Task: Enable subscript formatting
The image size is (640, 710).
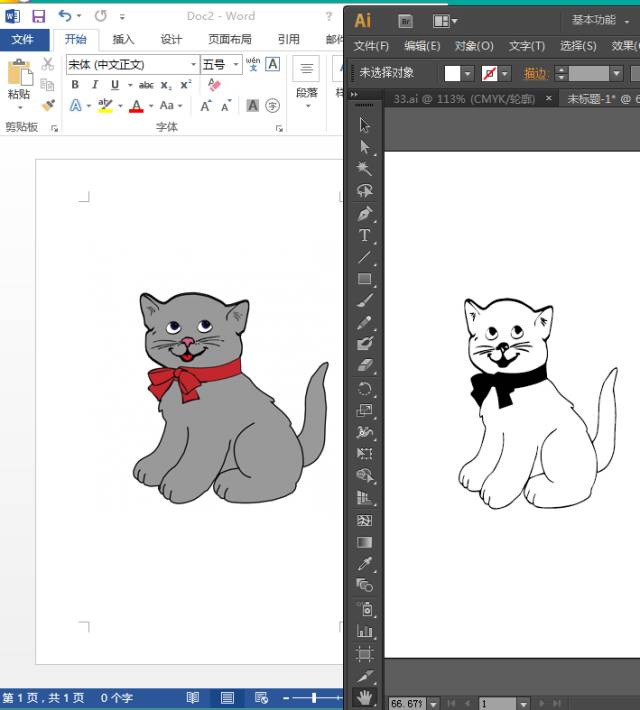Action: click(x=167, y=85)
